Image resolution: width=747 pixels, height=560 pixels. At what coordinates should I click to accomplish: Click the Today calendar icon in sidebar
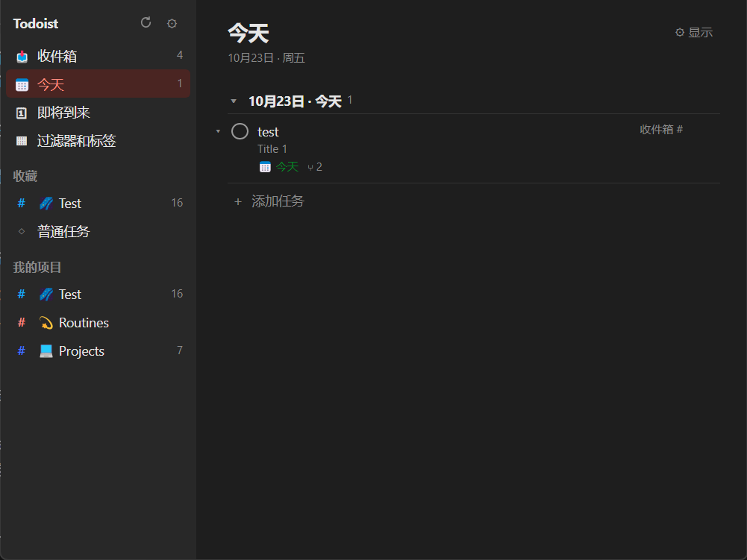[x=22, y=85]
